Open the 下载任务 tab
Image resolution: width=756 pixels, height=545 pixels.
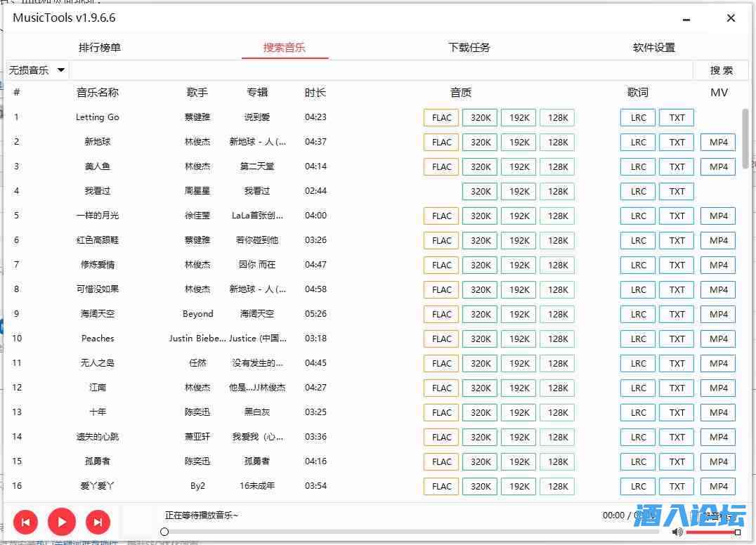tap(469, 48)
